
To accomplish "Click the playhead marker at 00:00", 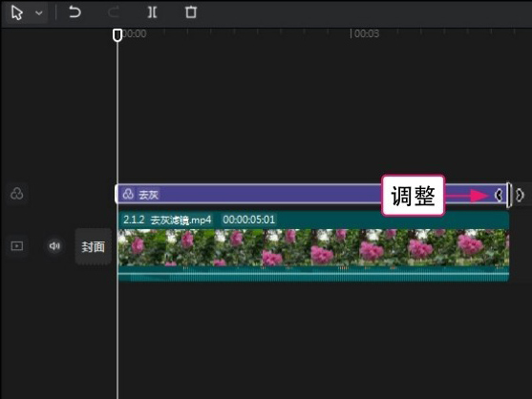I will (x=117, y=35).
